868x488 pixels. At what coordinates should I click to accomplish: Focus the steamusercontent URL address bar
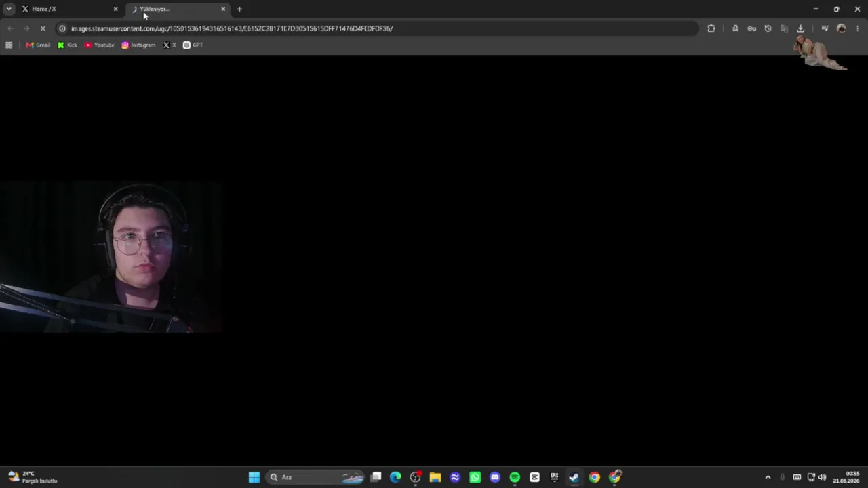[x=377, y=28]
